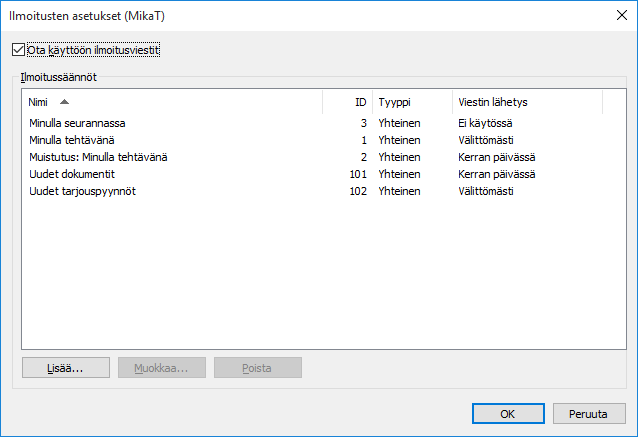Toggle the Ota käyttöön ilmoitusviestit checkbox

click(19, 49)
